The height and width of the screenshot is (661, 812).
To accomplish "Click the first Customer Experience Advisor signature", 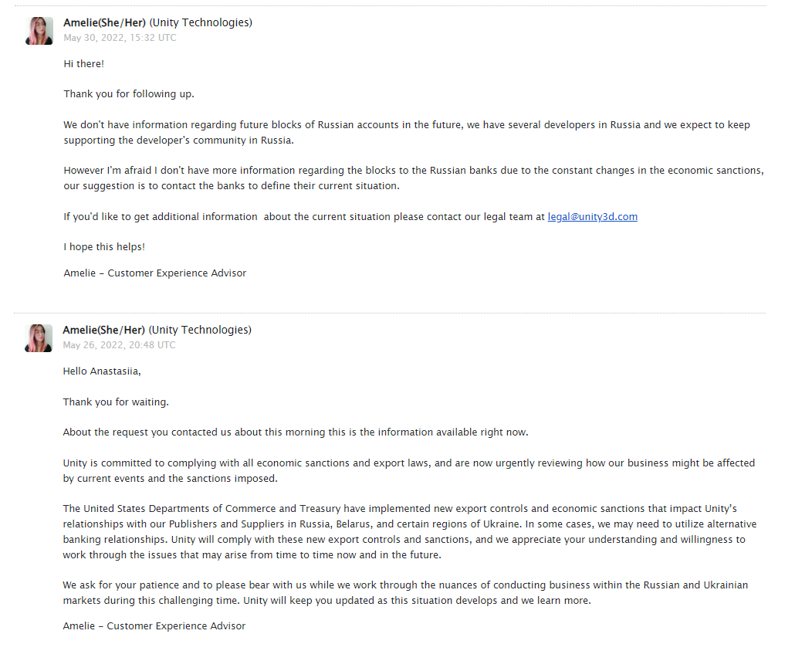I will pos(155,273).
